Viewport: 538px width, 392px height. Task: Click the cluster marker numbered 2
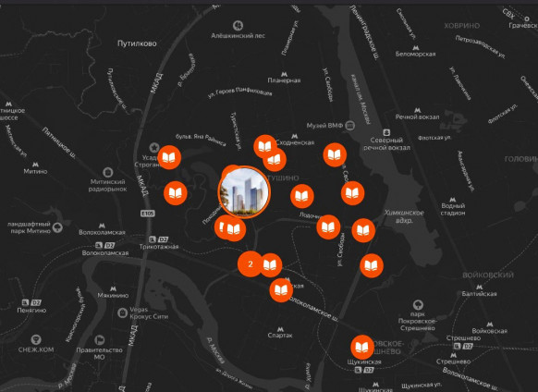(251, 264)
